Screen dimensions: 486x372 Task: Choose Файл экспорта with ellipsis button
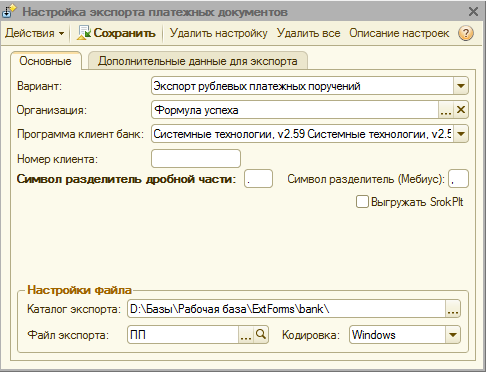pyautogui.click(x=246, y=335)
